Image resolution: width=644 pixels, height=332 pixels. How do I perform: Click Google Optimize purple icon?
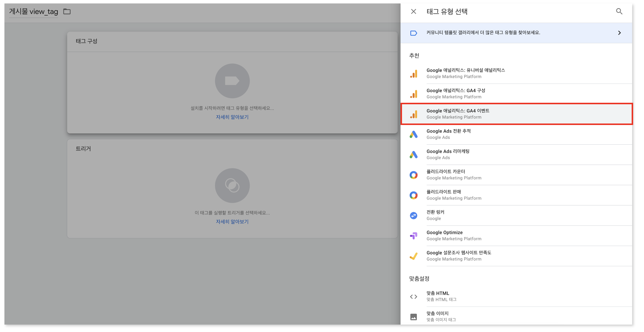pyautogui.click(x=414, y=236)
